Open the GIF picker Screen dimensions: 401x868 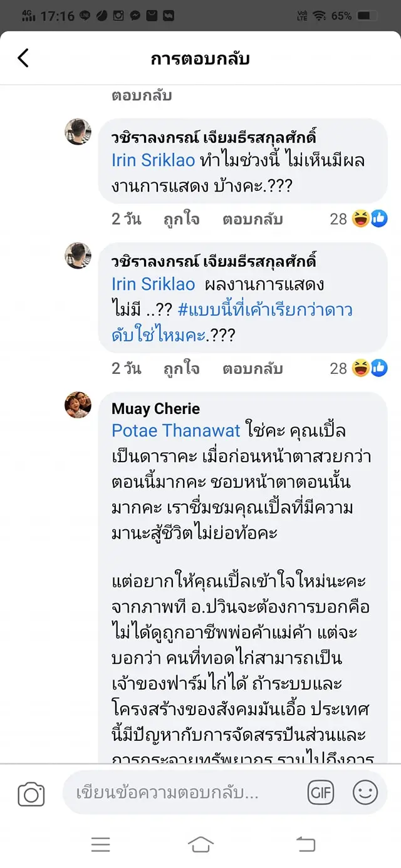(320, 793)
